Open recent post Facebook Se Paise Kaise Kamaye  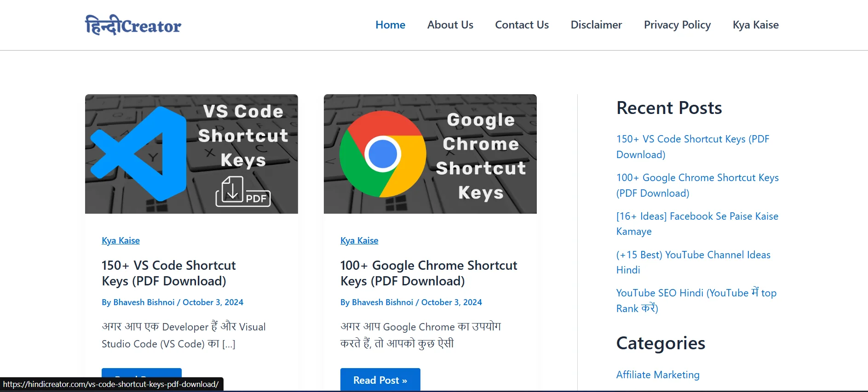point(697,224)
